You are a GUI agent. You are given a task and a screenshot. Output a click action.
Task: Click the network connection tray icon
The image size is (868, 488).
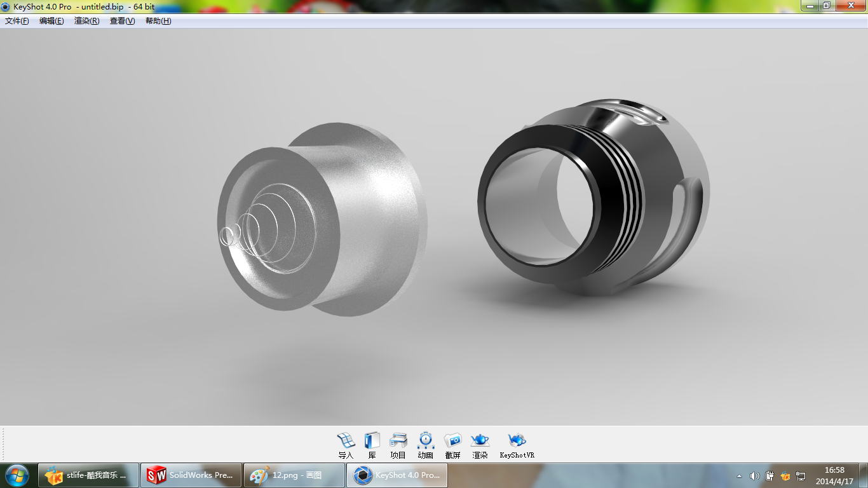coord(801,476)
